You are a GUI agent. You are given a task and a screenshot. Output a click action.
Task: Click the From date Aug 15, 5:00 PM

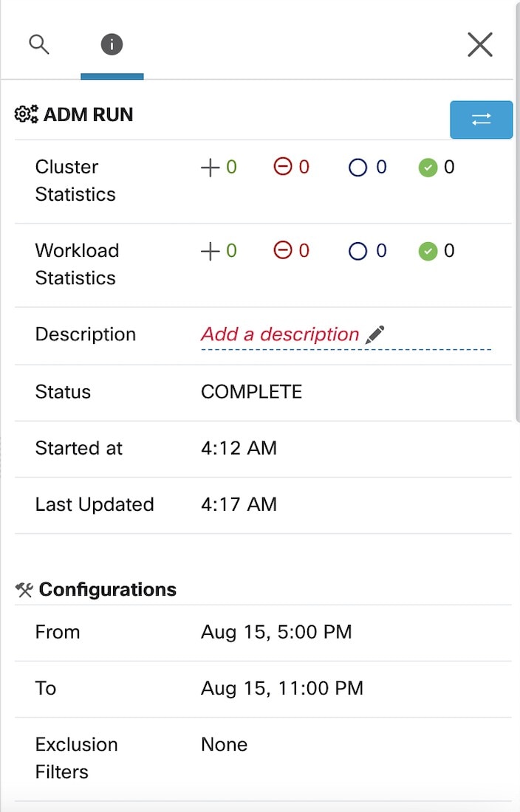pos(276,633)
